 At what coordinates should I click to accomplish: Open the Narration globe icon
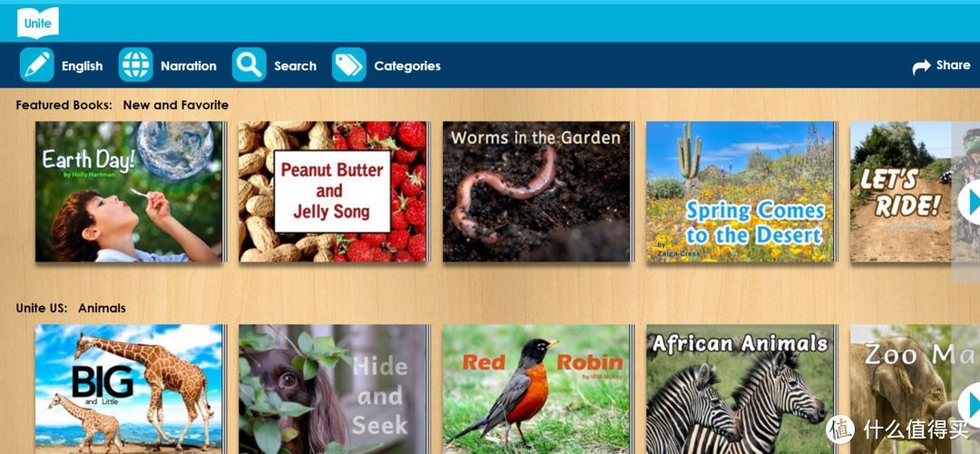(135, 64)
